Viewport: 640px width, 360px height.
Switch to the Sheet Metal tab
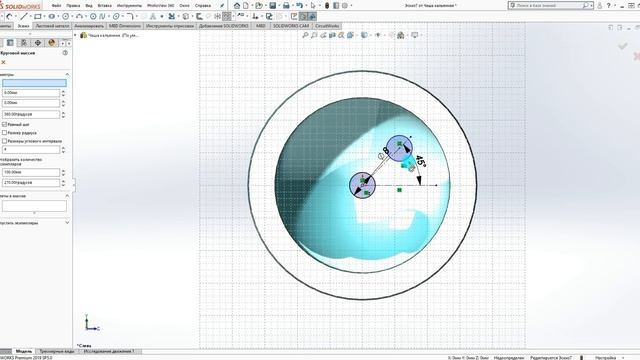click(52, 26)
